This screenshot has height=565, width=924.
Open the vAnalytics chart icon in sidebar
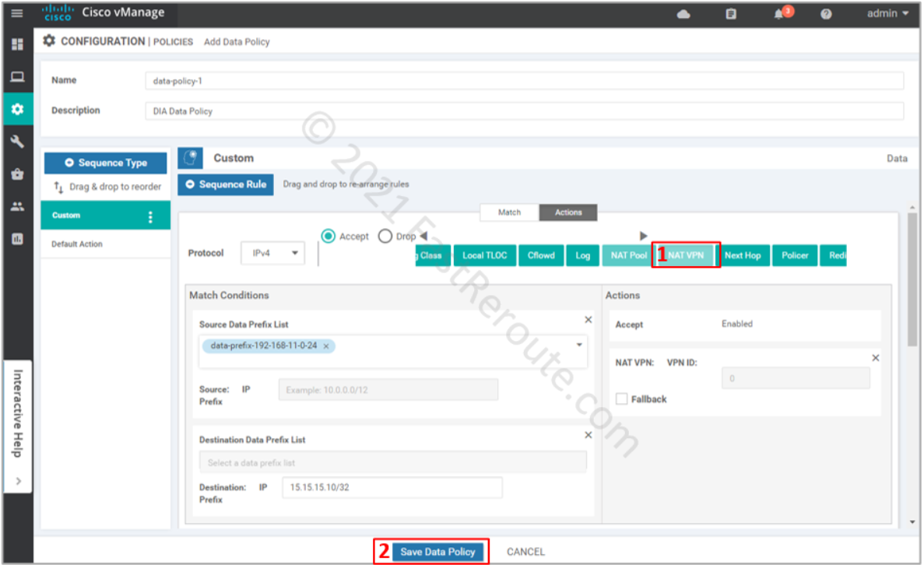(x=16, y=237)
